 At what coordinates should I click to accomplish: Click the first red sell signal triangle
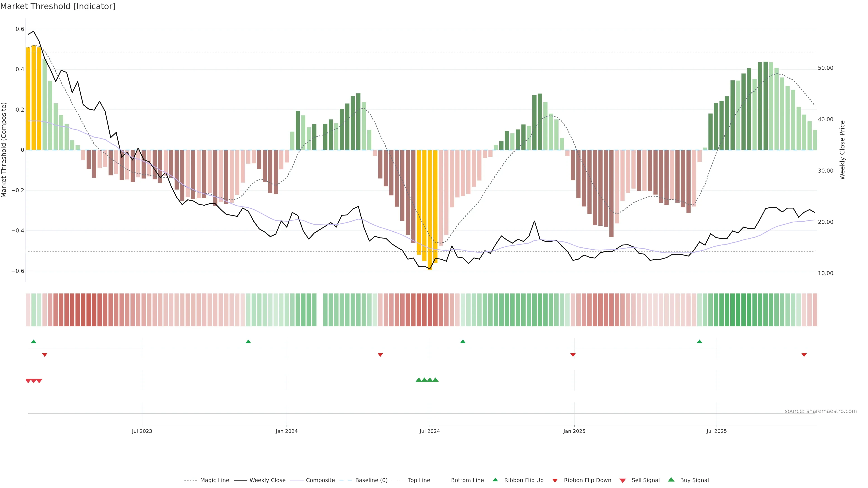tap(28, 381)
